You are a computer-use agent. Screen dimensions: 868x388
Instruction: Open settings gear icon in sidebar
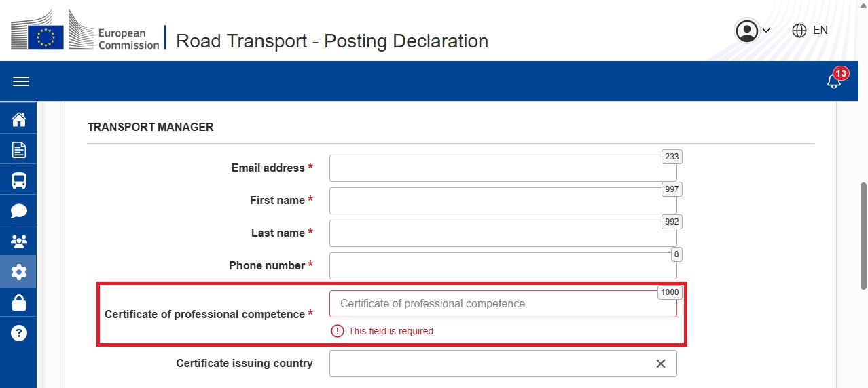pyautogui.click(x=19, y=272)
